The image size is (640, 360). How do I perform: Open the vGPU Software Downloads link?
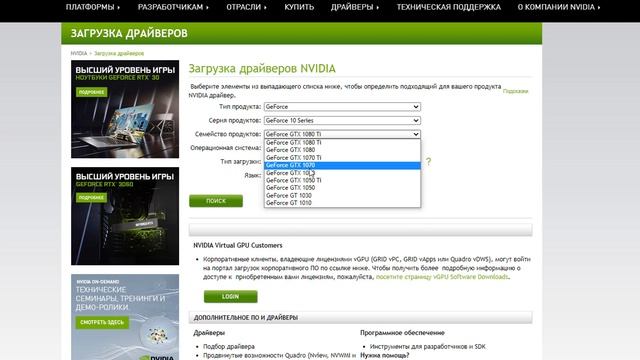click(x=442, y=277)
